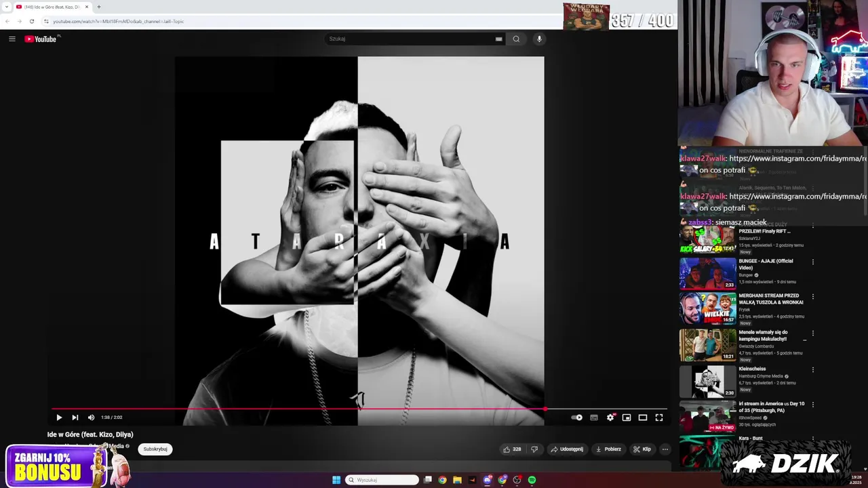The image size is (868, 488).
Task: Open BUNGEE - AJAJE video thumbnail
Action: pyautogui.click(x=708, y=272)
